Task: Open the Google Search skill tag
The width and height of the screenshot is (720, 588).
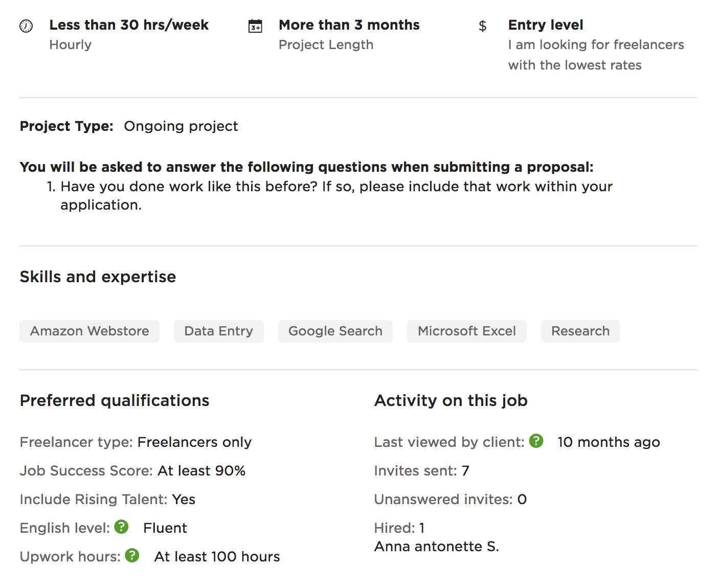Action: [x=335, y=331]
